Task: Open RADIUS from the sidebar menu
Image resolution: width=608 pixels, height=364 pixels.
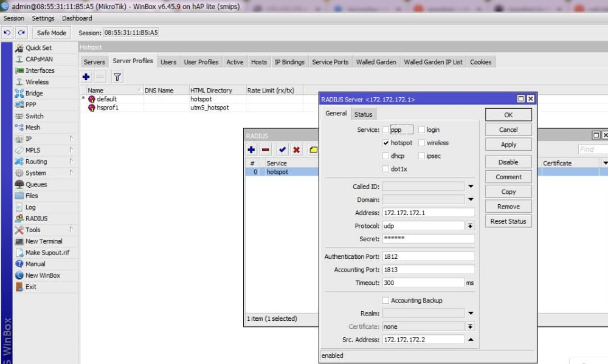Action: click(36, 218)
